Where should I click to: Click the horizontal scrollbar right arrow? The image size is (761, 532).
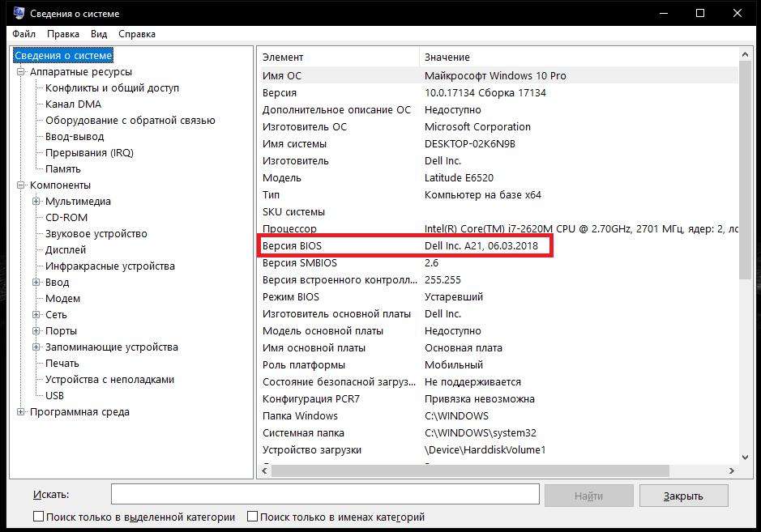click(x=731, y=470)
